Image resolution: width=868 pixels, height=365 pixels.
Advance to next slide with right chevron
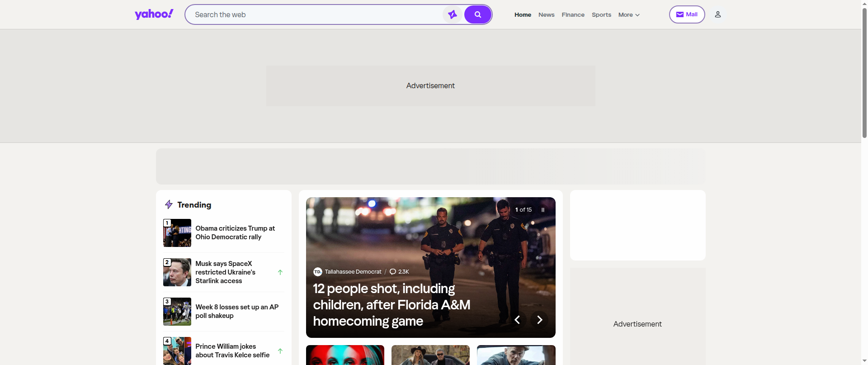539,320
